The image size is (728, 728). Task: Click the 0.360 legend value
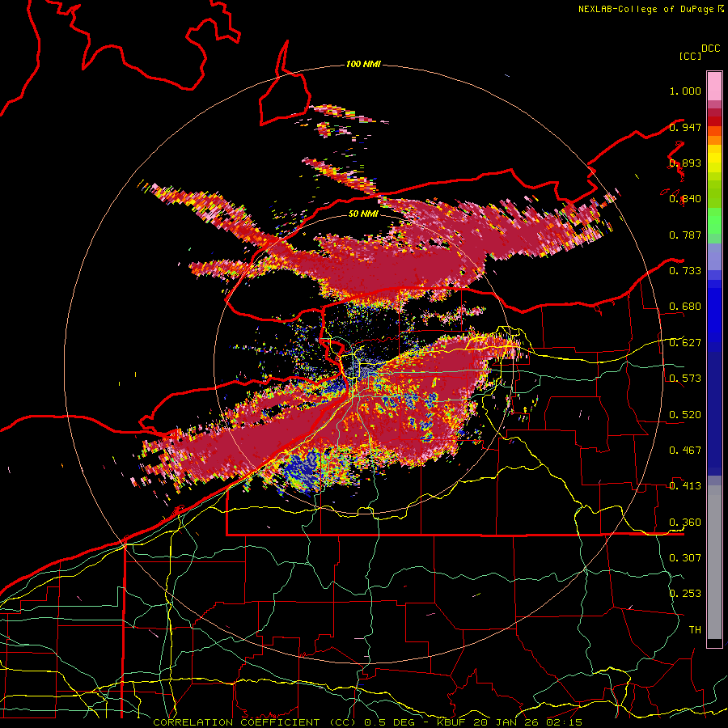pos(685,523)
